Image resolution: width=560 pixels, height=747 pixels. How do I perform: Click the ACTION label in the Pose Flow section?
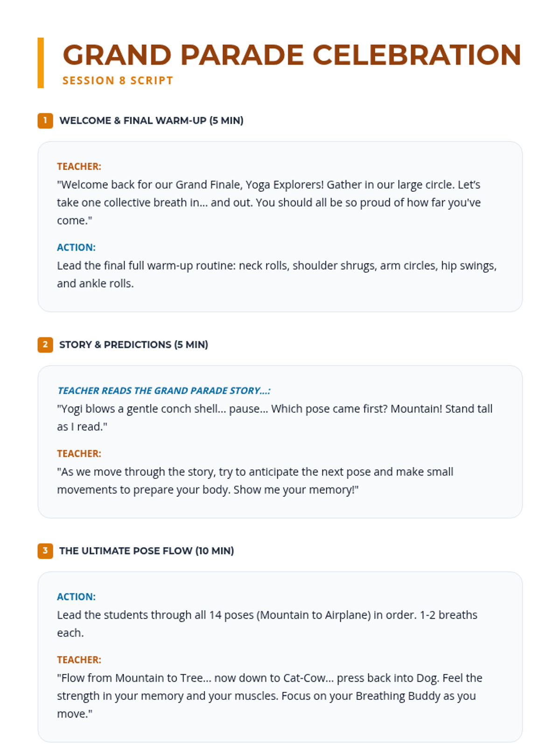(76, 597)
